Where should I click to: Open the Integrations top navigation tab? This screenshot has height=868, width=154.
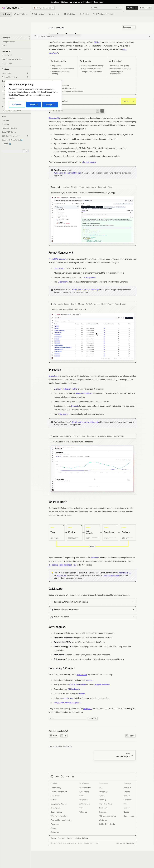tap(20, 14)
